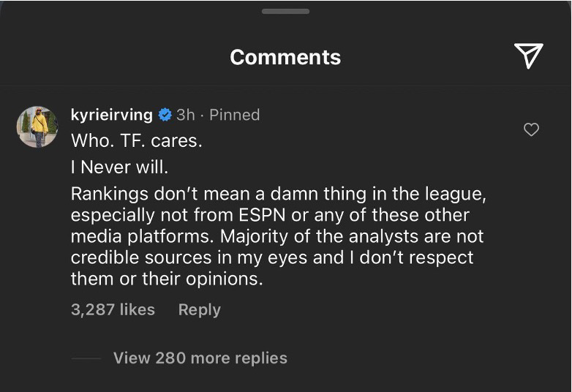
Task: Like kyrieirving's comment with the heart
Action: [x=532, y=129]
